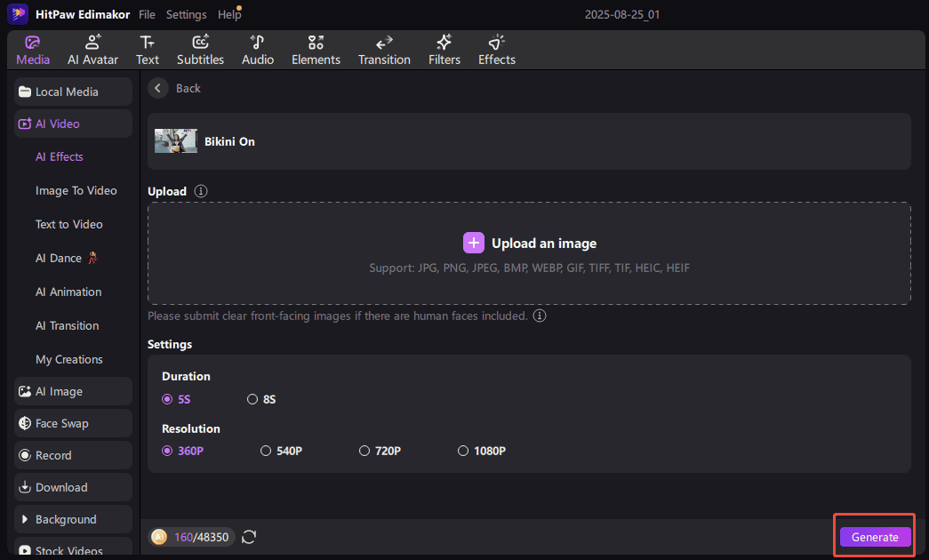
Task: Select the 5S duration option
Action: click(176, 399)
